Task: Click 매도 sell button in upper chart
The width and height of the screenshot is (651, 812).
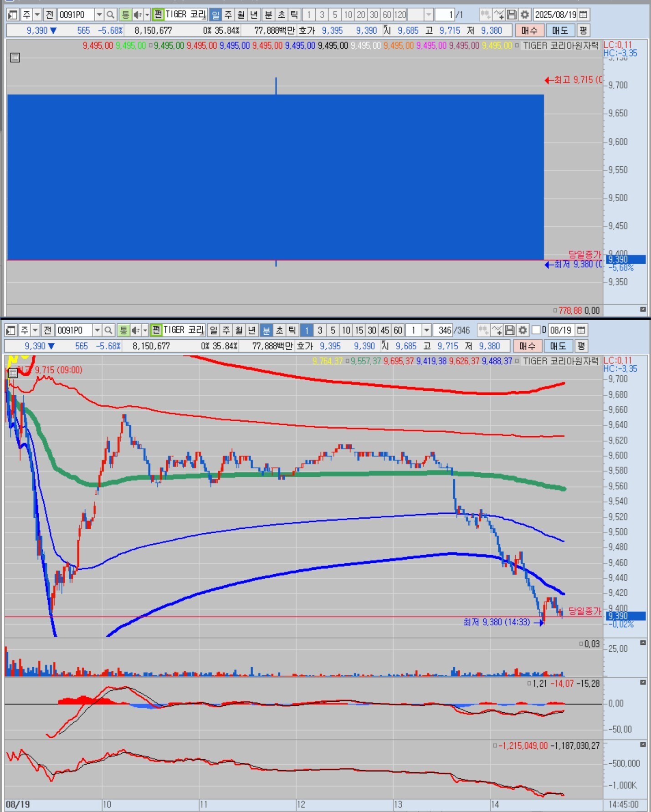Action: pos(560,31)
